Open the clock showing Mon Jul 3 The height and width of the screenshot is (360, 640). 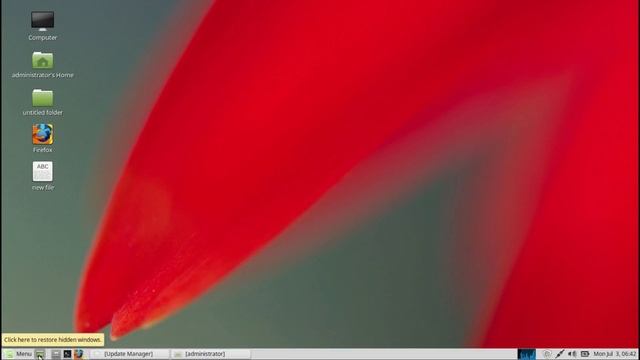coord(615,354)
